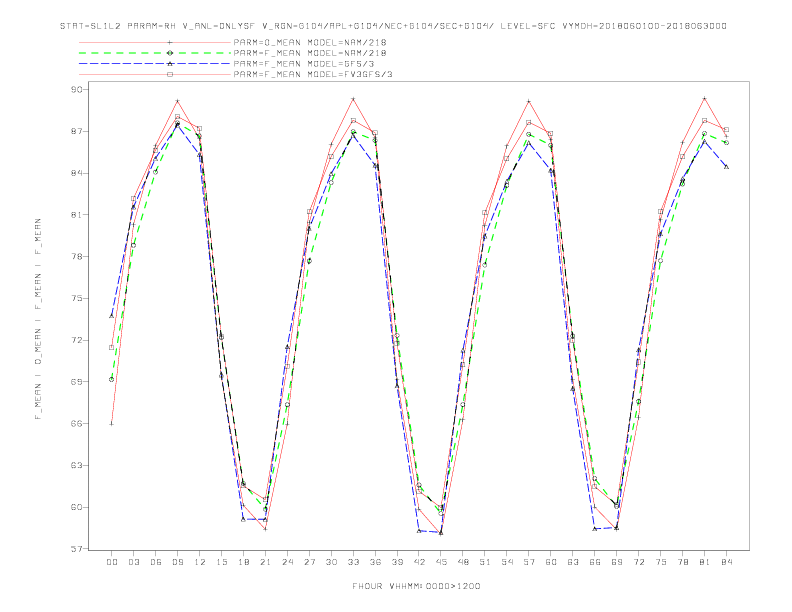Click the GFS triangle data point at hour 00
Screen dimensions: 792x612
tap(112, 316)
